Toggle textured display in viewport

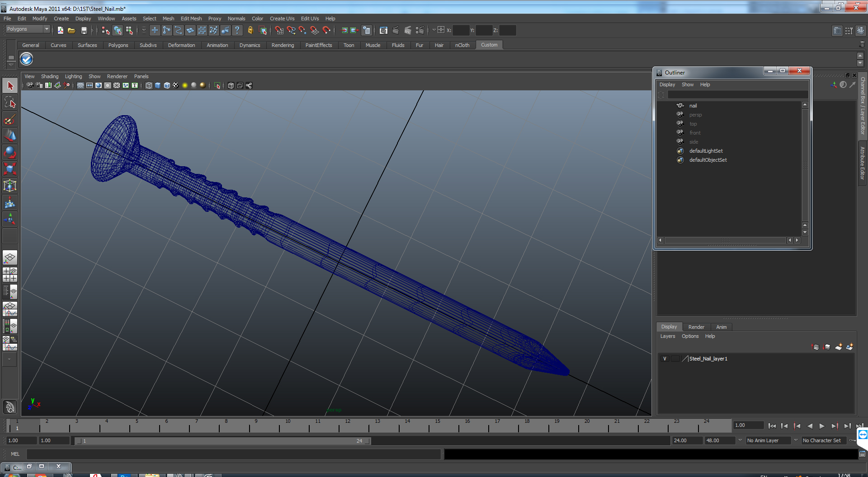click(176, 85)
